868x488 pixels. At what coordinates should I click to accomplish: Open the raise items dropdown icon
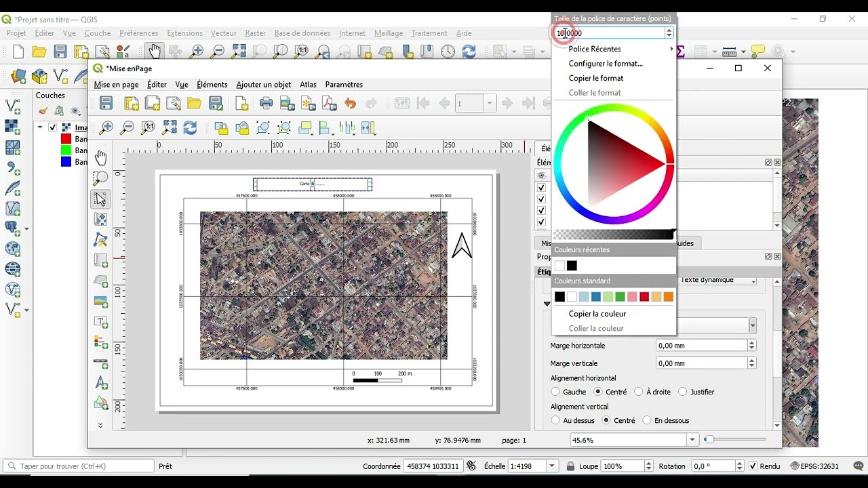pyautogui.click(x=305, y=127)
